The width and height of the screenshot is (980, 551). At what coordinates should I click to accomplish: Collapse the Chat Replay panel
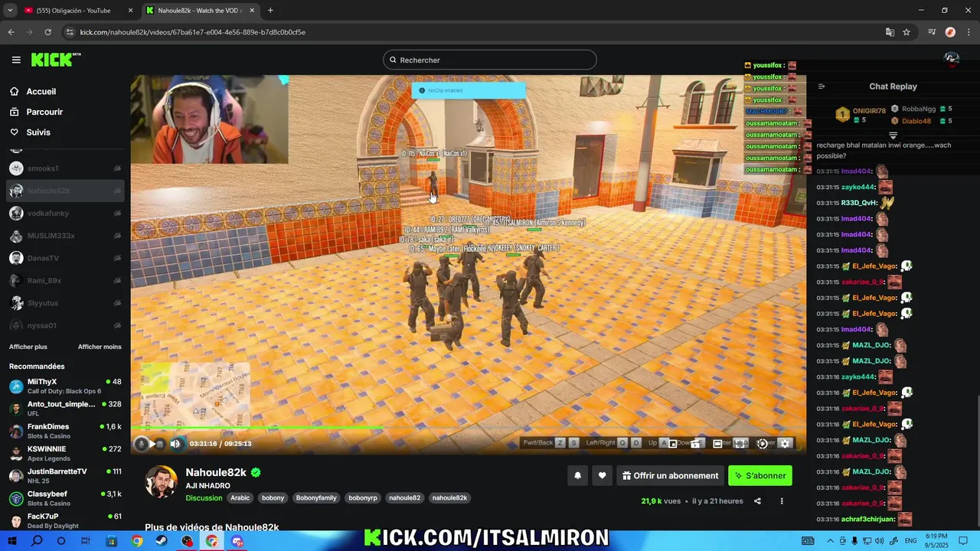pyautogui.click(x=822, y=86)
